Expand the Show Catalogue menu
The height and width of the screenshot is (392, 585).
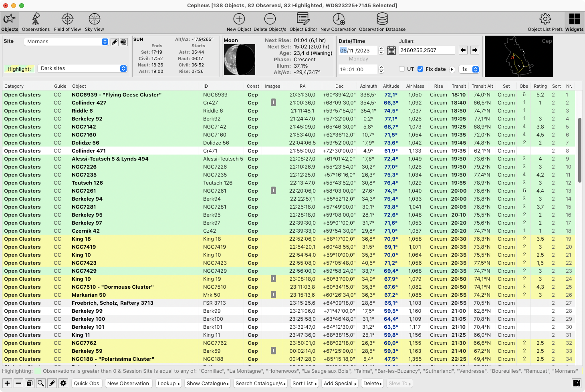(208, 383)
